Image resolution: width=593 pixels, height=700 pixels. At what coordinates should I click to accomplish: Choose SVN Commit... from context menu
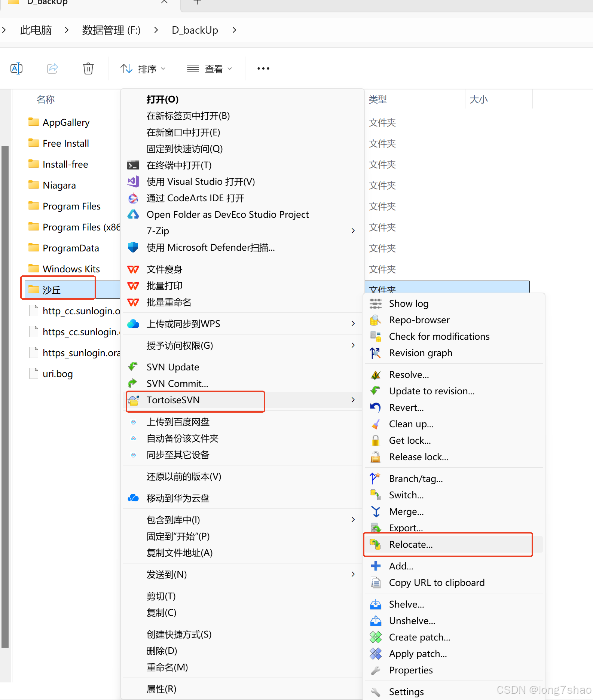243,383
